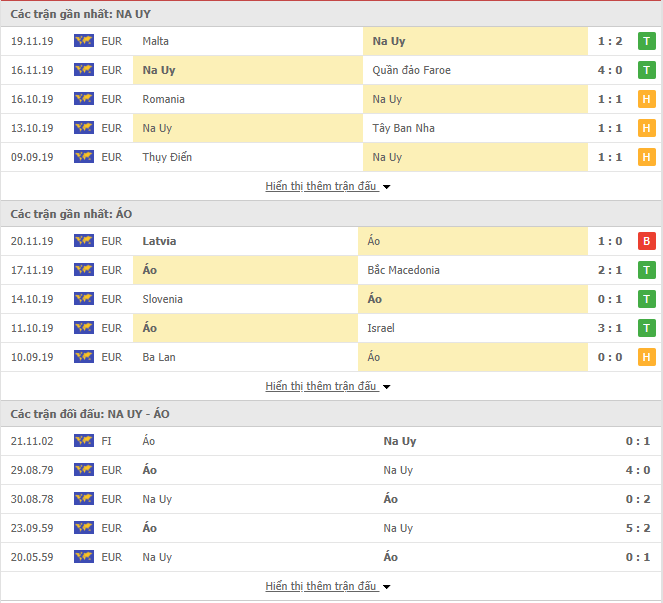Screen dimensions: 663x603
Task: Open the Quần đảo Faroe team link
Action: [x=411, y=71]
